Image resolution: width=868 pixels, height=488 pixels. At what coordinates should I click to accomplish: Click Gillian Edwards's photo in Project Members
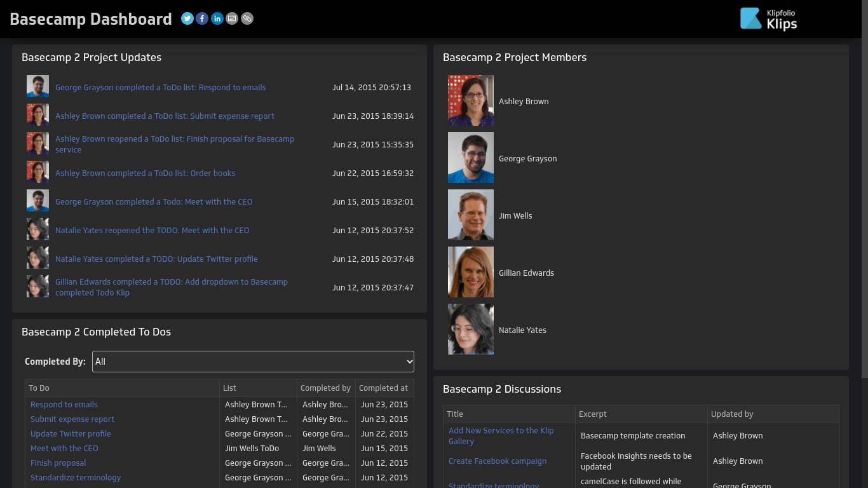tap(471, 272)
